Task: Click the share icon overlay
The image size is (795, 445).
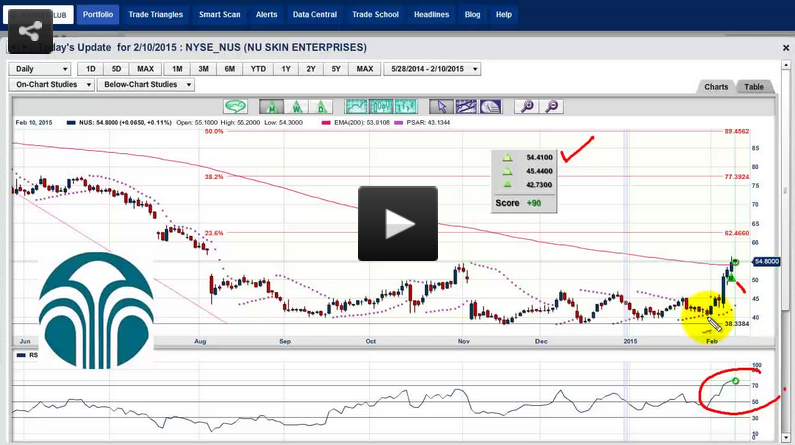Action: point(30,30)
